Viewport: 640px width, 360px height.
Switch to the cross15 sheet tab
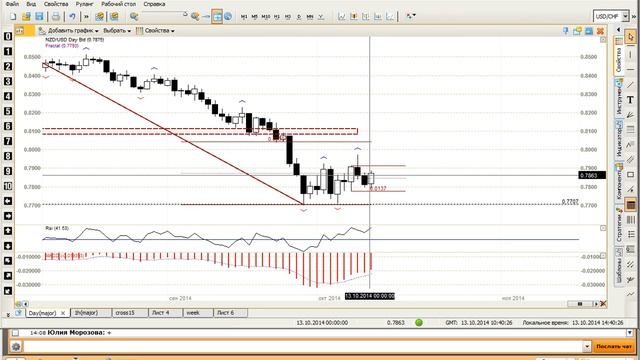click(x=130, y=313)
